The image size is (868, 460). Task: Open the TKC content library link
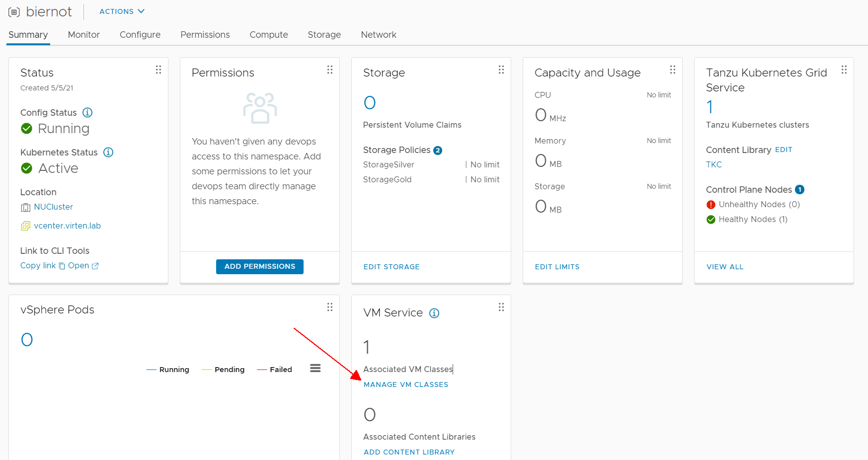(714, 164)
